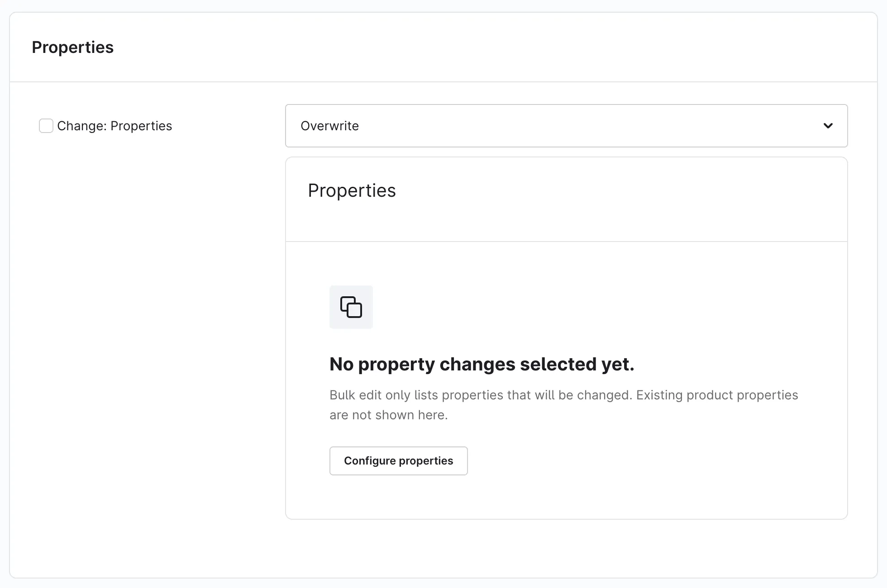Click the 'Existing product properties' sentence
Screen dimensions: 887x588
717,395
